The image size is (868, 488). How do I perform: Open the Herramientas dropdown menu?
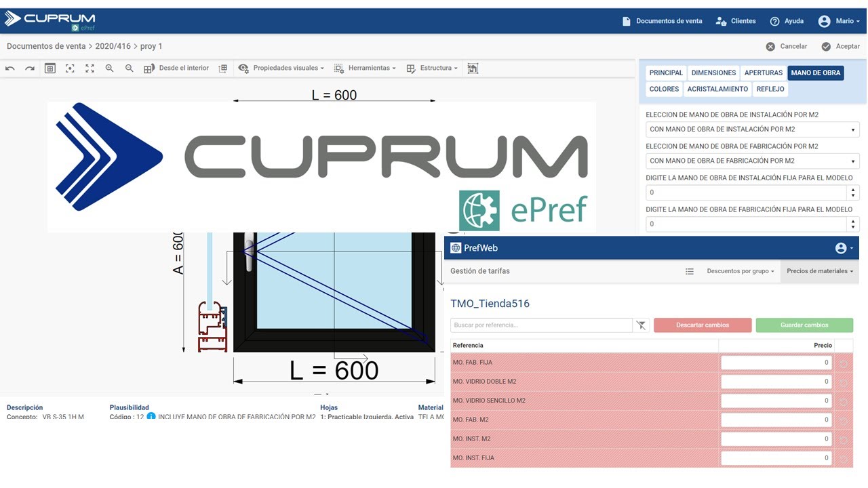(x=365, y=68)
